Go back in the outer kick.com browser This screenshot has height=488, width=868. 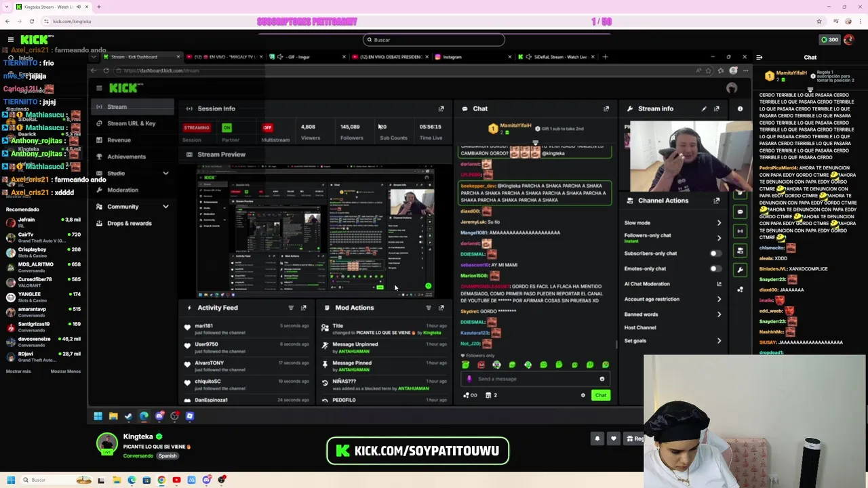(x=7, y=21)
